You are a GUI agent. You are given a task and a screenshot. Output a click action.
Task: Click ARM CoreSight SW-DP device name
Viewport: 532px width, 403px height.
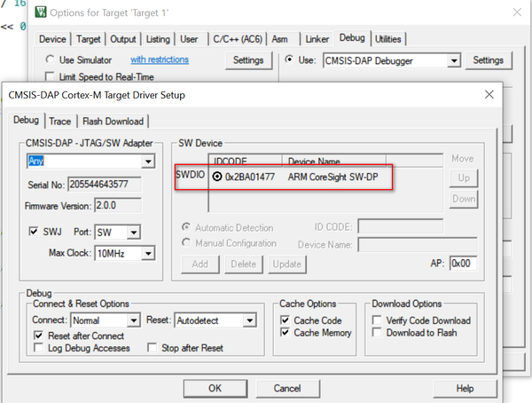point(332,177)
